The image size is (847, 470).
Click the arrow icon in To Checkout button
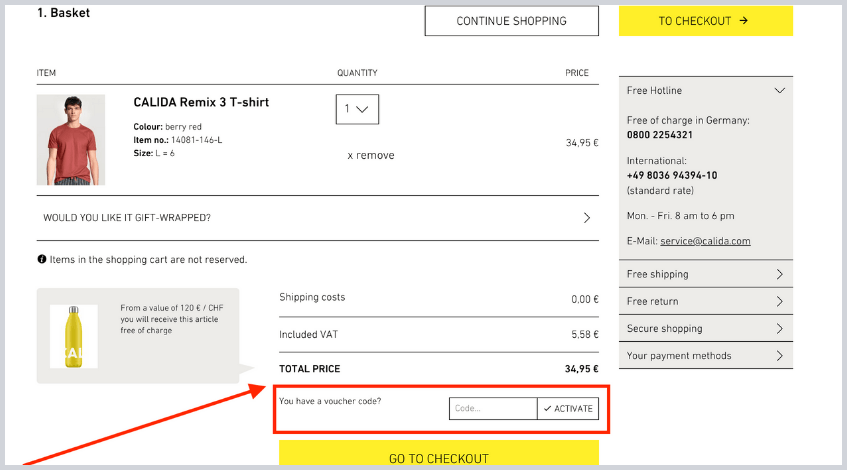pos(743,20)
